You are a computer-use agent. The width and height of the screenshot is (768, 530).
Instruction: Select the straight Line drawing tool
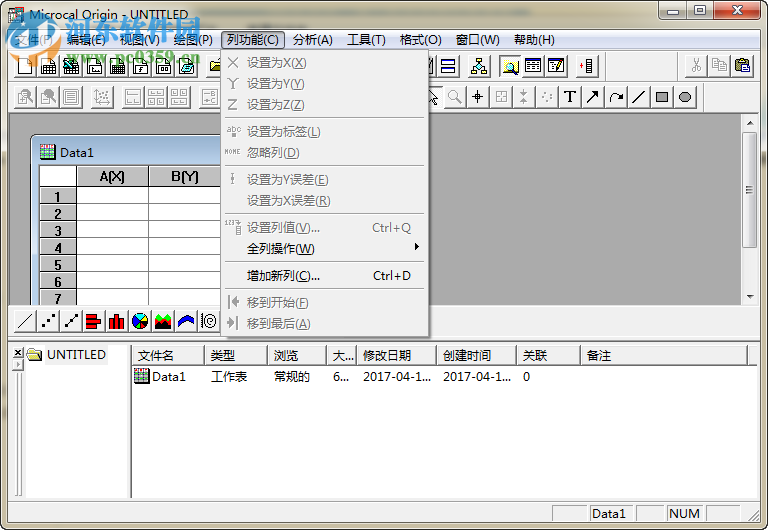tap(639, 97)
